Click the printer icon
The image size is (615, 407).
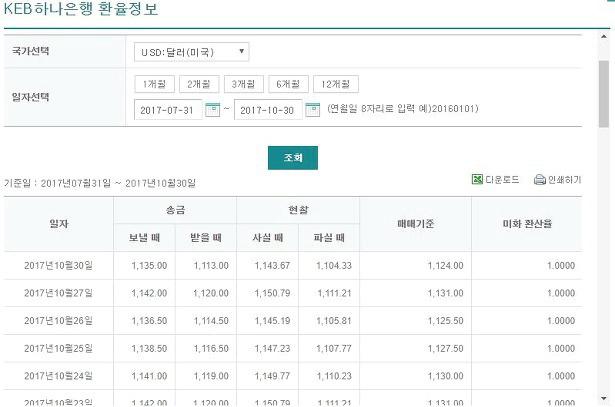point(540,180)
